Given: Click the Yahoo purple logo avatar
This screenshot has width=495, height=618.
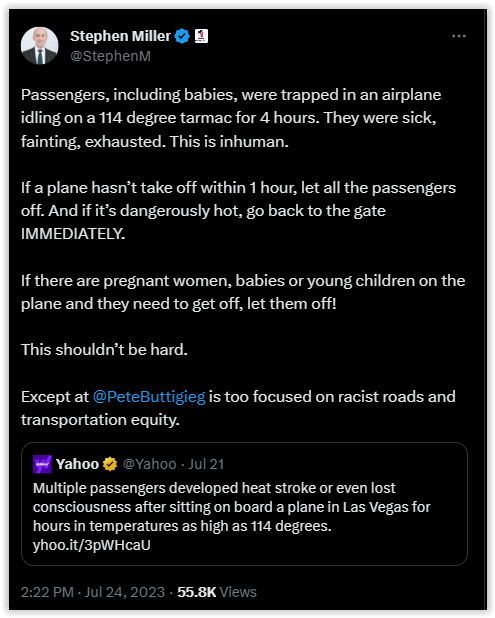Looking at the screenshot, I should pyautogui.click(x=42, y=464).
